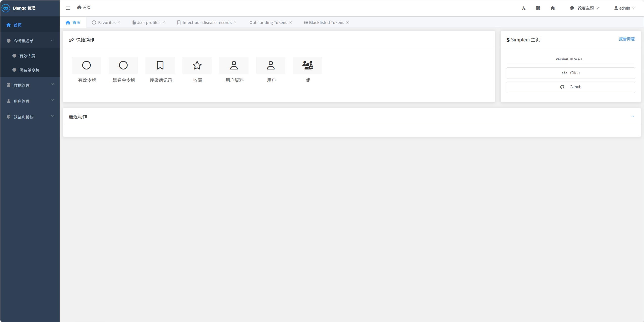
Task: Click the home icon in top toolbar
Action: (553, 8)
